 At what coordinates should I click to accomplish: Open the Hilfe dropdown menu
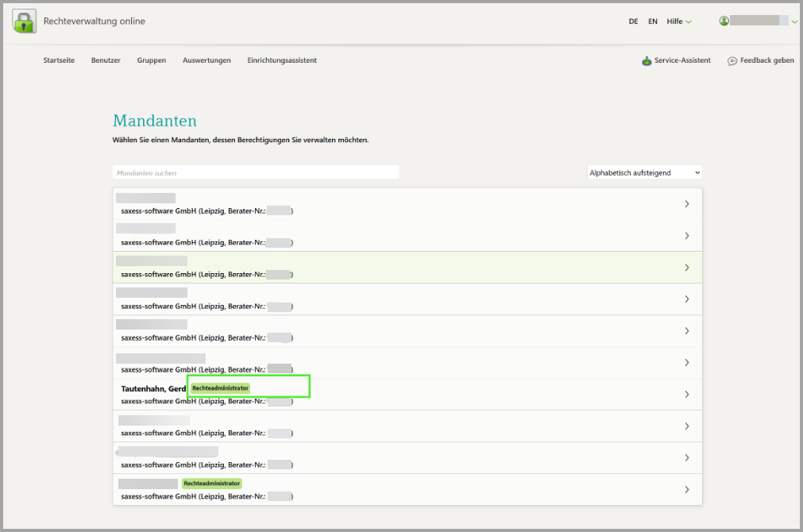[678, 21]
